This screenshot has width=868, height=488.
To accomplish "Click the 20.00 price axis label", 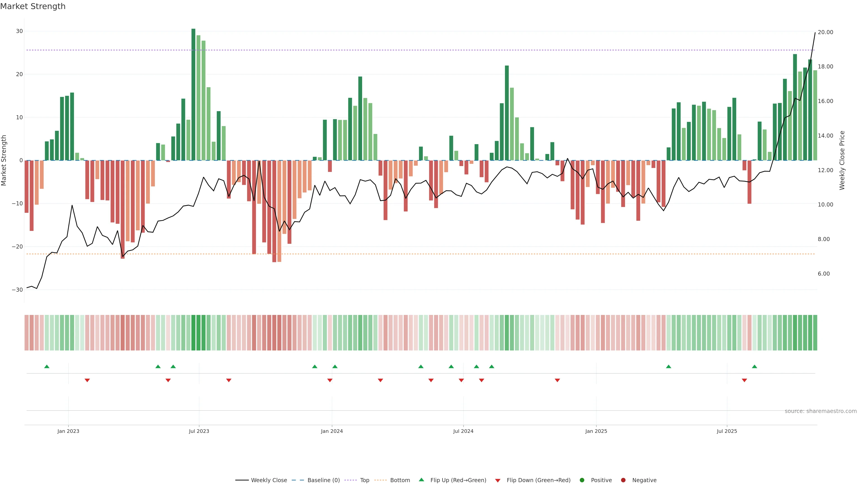I will coord(825,32).
